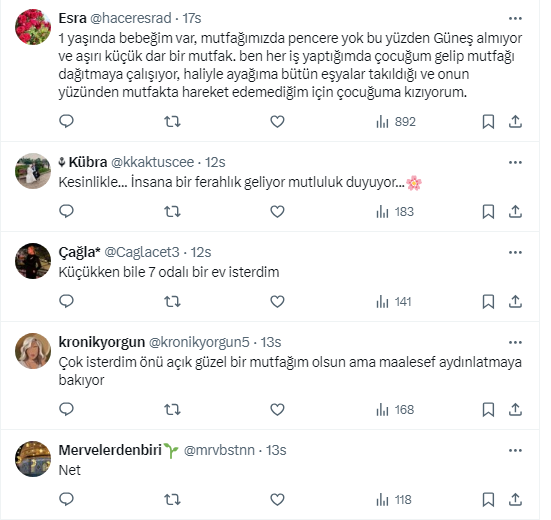Retweet Esra's tweet about the kitchen
Viewport: 551px width, 520px height.
pos(172,122)
